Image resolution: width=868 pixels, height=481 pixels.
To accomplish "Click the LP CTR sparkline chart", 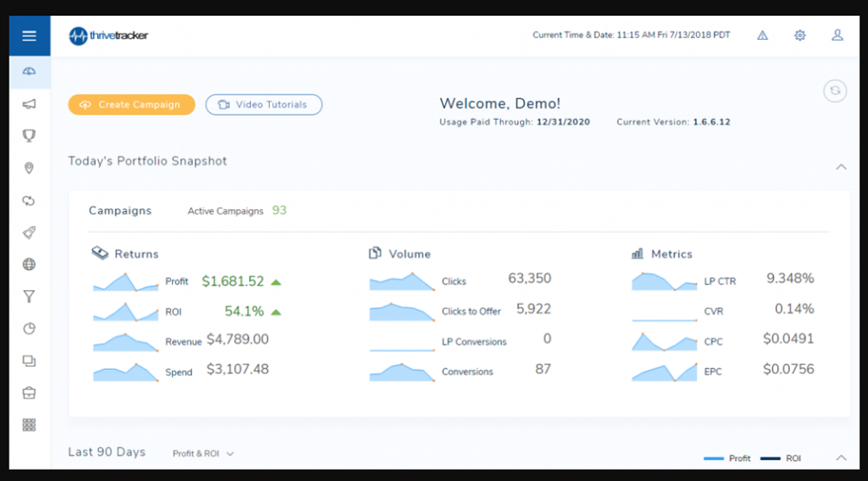I will [x=664, y=281].
